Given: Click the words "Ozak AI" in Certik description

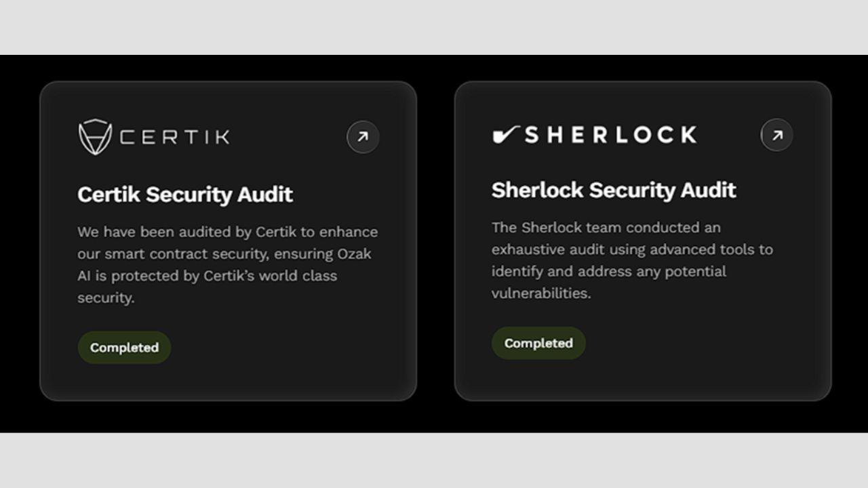Looking at the screenshot, I should [354, 254].
